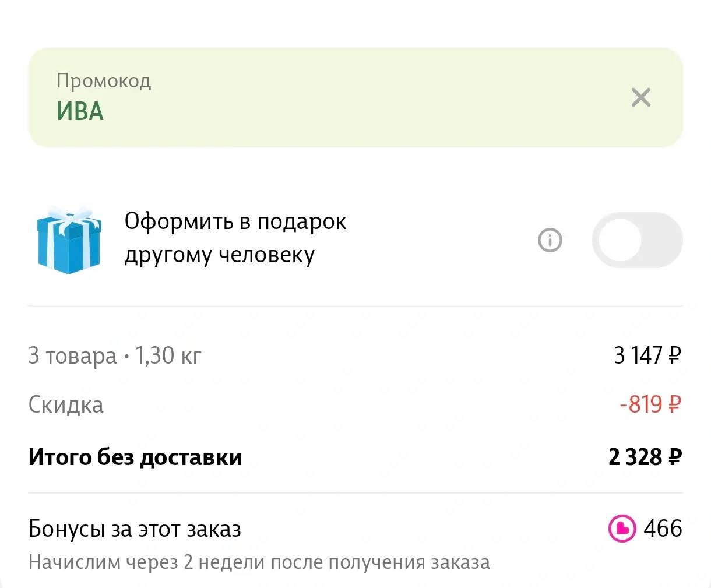Click the Оформить в подарок другому человеку text

(235, 238)
